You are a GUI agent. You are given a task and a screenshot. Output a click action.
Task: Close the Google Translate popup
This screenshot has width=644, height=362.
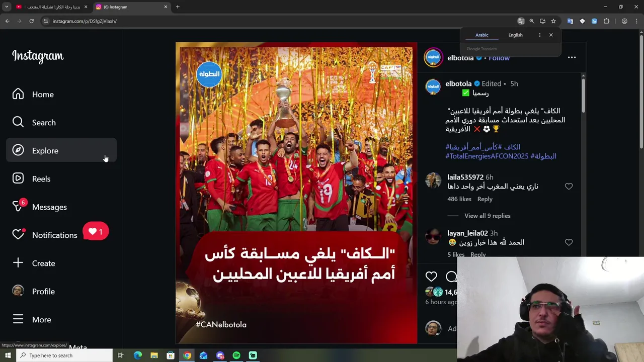point(551,35)
